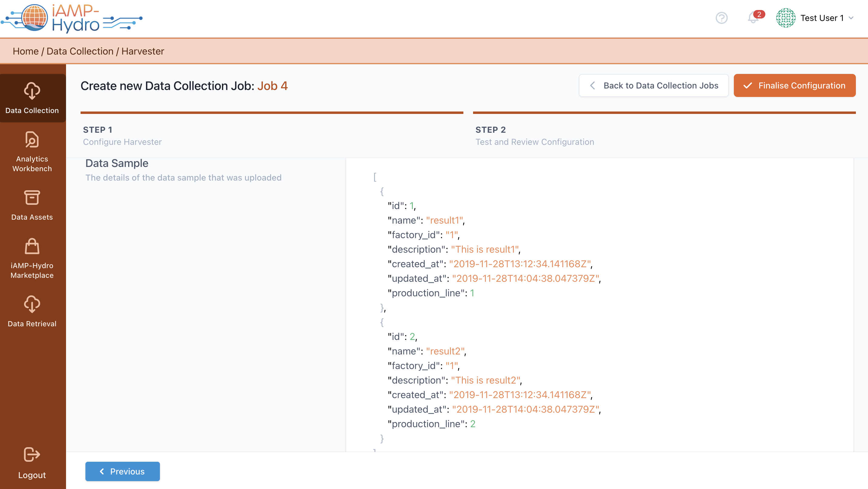Click the Finalise Configuration button
868x489 pixels.
tap(794, 86)
